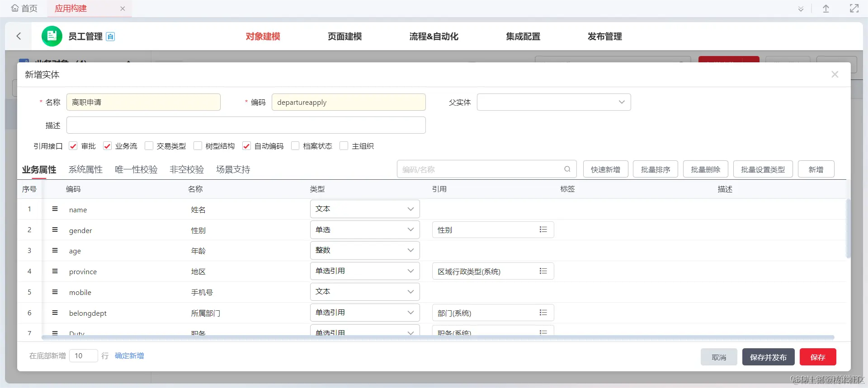Go to 集成配置 in top navigation

[x=523, y=37]
